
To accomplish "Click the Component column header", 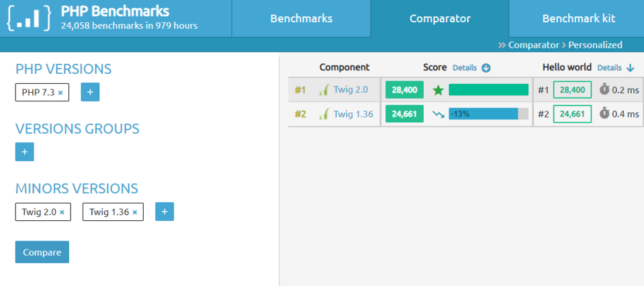I will coord(344,67).
